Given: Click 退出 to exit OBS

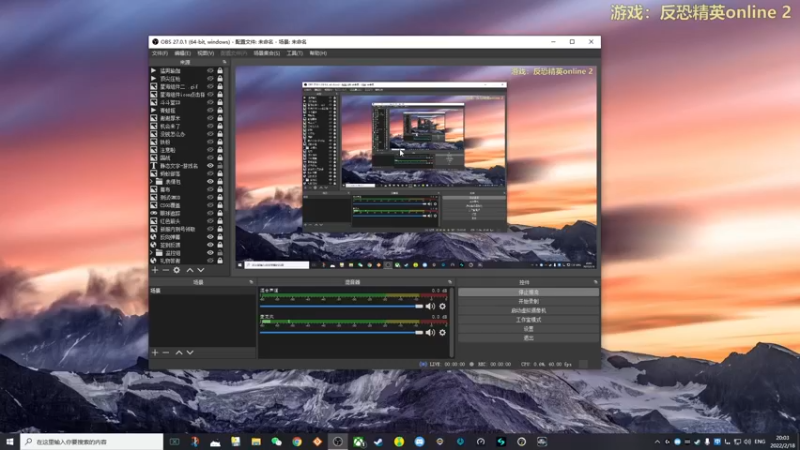Looking at the screenshot, I should pos(528,338).
